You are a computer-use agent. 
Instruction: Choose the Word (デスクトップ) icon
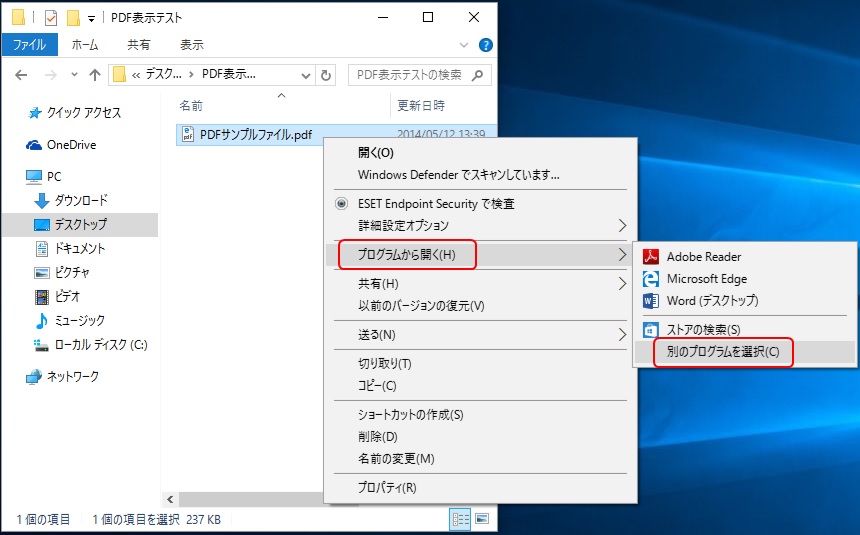click(x=649, y=301)
